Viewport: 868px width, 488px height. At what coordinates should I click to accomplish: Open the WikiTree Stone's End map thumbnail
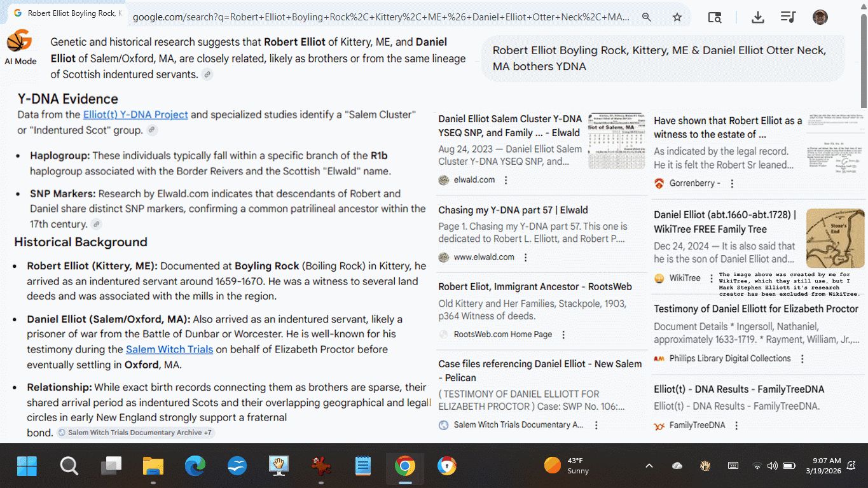835,238
